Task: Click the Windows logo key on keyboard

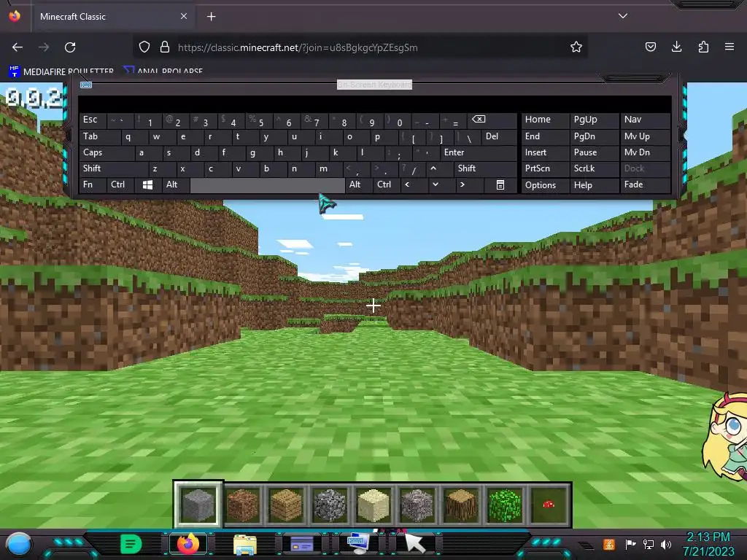Action: pos(147,184)
